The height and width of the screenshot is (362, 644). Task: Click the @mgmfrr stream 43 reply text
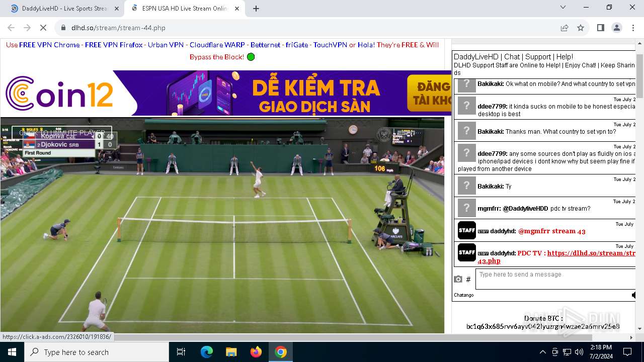pyautogui.click(x=552, y=231)
